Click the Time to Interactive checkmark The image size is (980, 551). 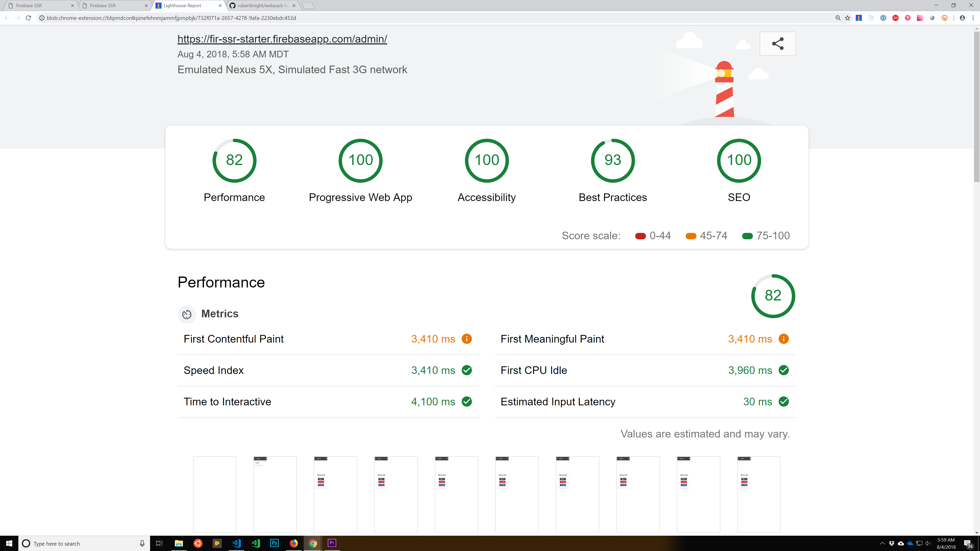pyautogui.click(x=467, y=401)
